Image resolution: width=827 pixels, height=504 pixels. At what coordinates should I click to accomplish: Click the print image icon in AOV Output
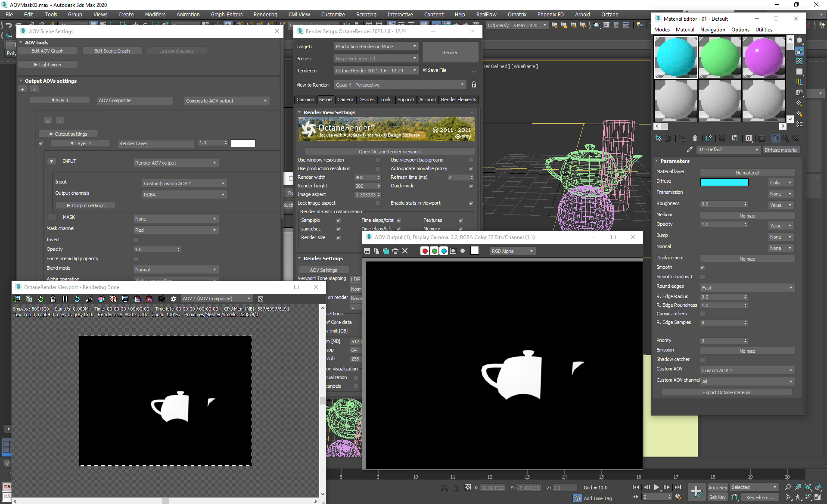coord(395,251)
